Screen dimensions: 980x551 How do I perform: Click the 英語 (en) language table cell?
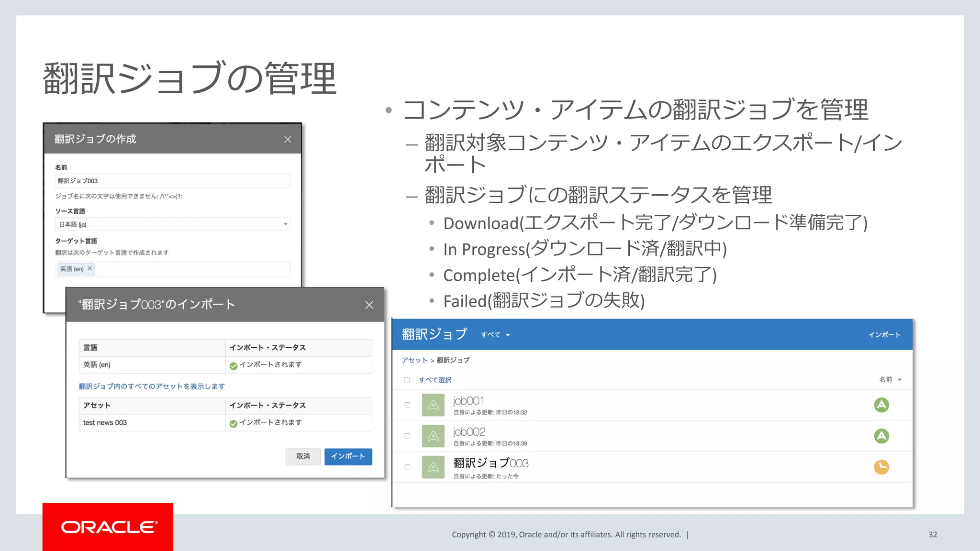click(x=152, y=365)
